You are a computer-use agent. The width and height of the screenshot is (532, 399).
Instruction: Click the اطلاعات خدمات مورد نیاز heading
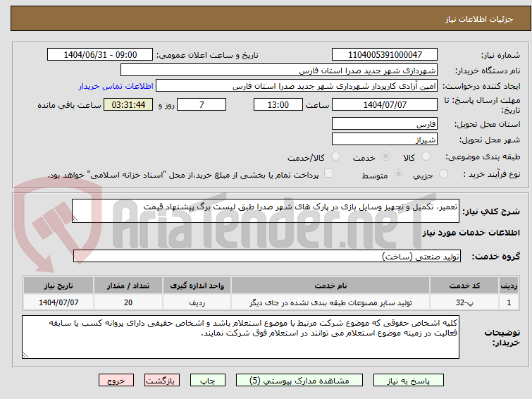pos(471,233)
